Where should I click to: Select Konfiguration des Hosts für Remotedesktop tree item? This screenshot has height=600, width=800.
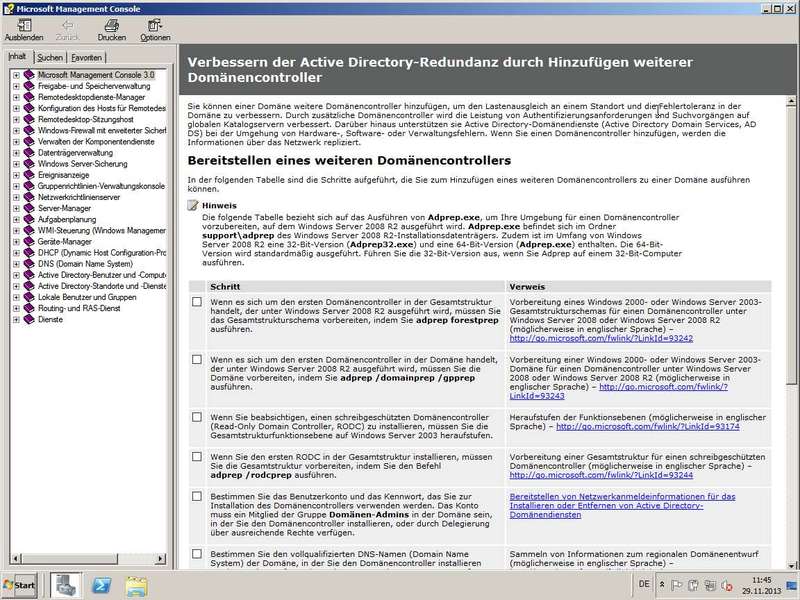point(102,108)
